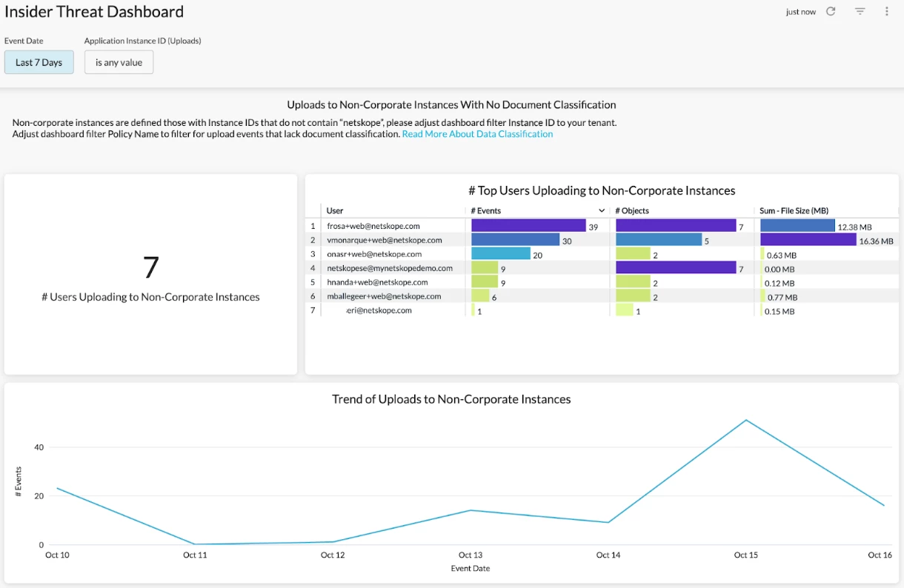
Task: Click the large 7 users count
Action: [150, 267]
